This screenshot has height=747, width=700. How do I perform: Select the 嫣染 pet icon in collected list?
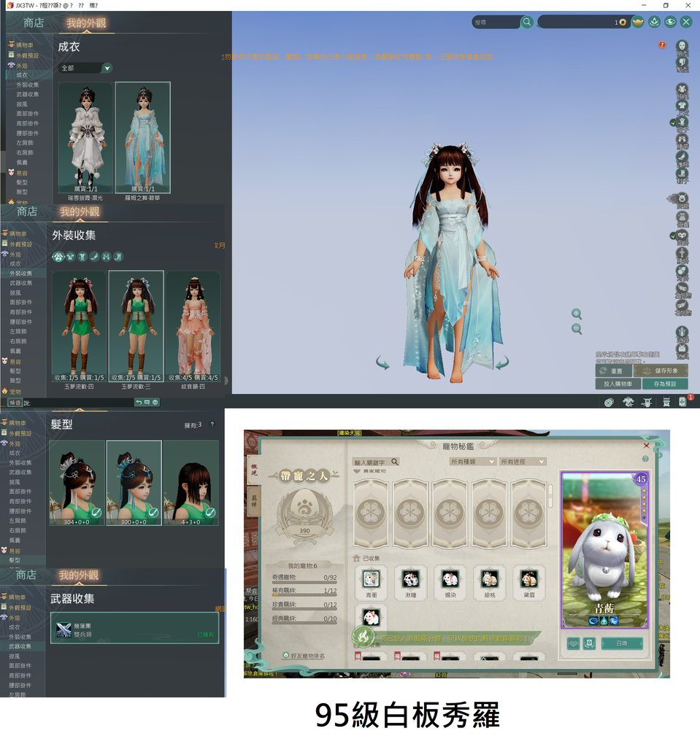point(450,578)
